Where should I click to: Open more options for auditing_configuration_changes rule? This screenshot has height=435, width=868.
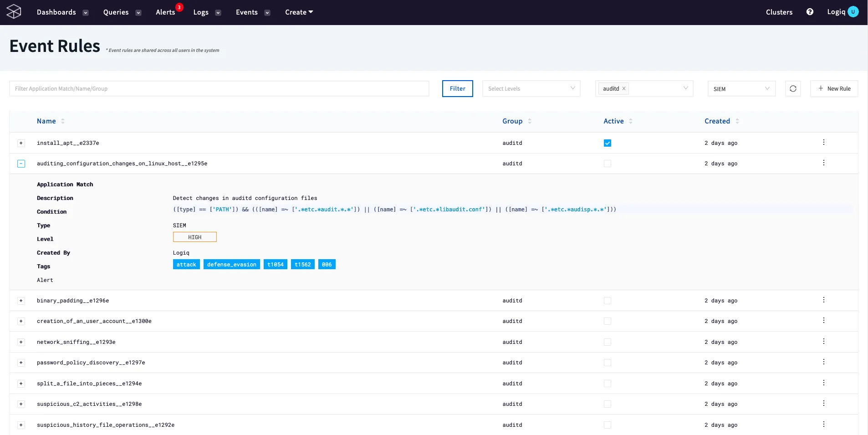point(823,163)
